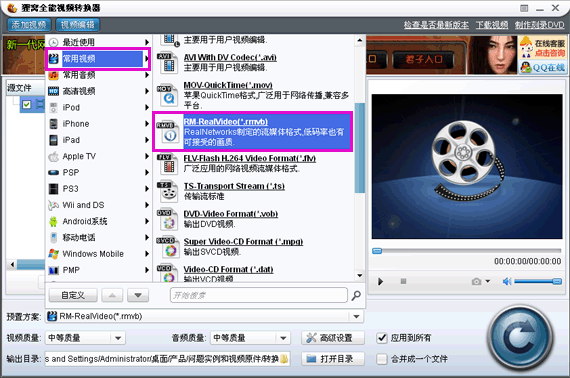The image size is (570, 378).
Task: Select the 常用视频 menu category
Action: 99,59
